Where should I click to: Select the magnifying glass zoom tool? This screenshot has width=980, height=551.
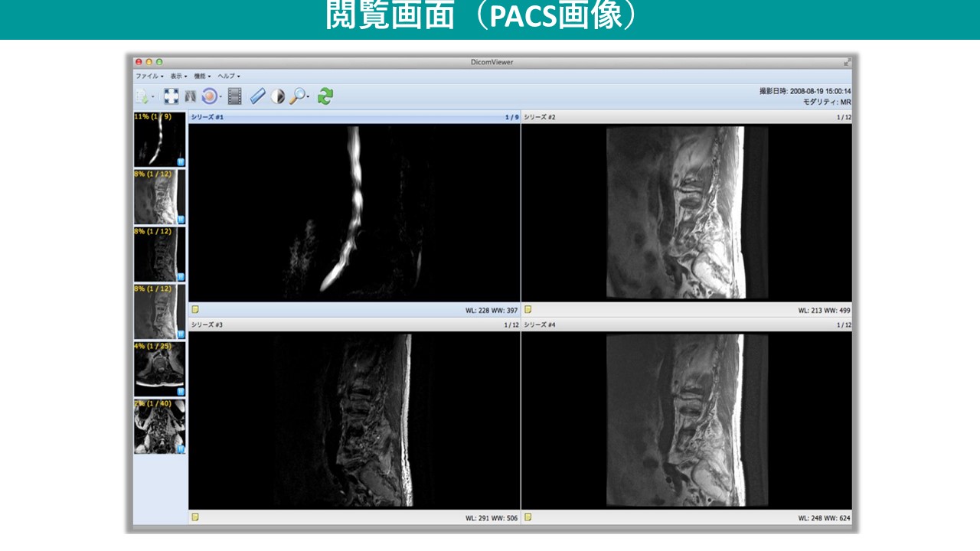[x=296, y=96]
